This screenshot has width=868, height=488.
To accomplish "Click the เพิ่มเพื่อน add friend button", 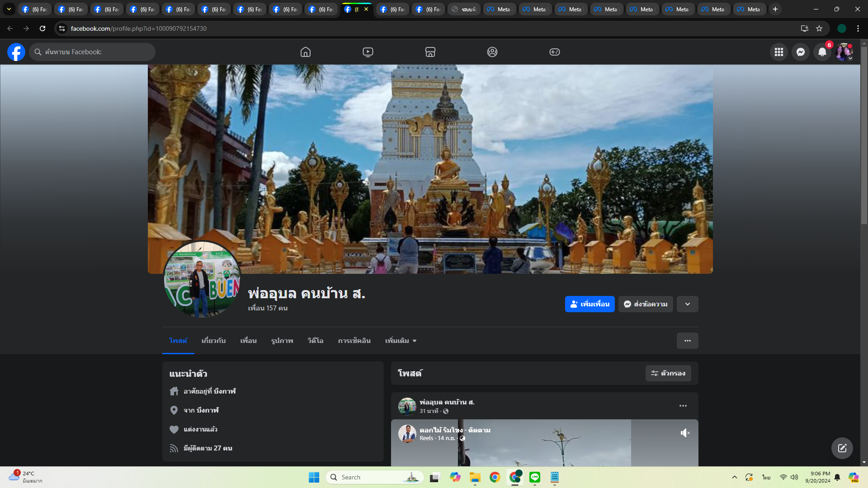I will pos(590,304).
